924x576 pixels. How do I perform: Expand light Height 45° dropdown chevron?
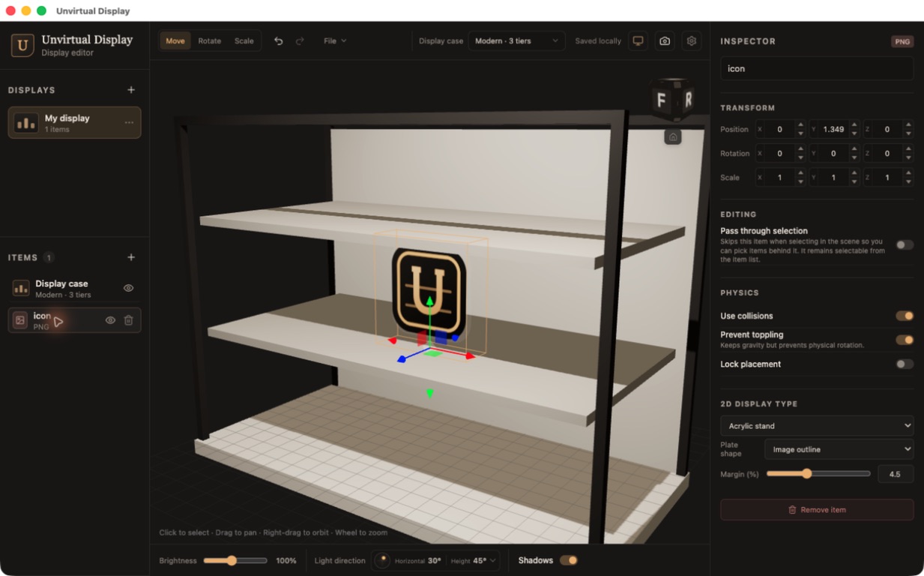click(x=492, y=560)
